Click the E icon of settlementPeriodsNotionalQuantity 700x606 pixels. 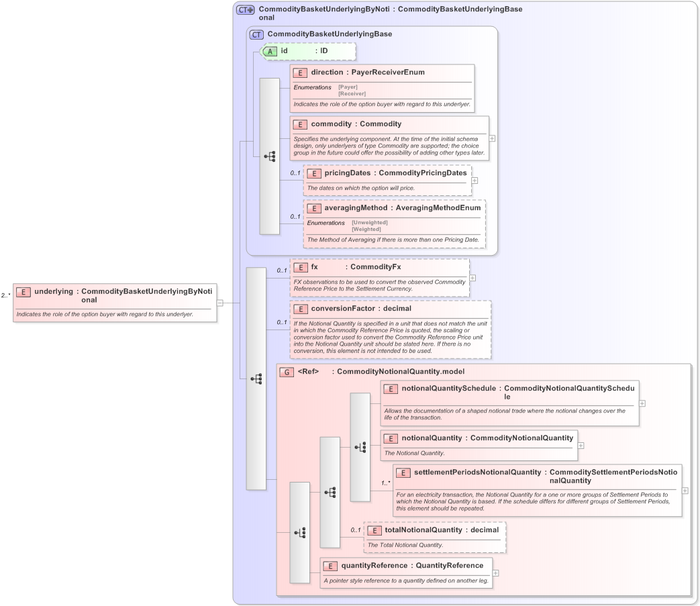click(x=403, y=472)
